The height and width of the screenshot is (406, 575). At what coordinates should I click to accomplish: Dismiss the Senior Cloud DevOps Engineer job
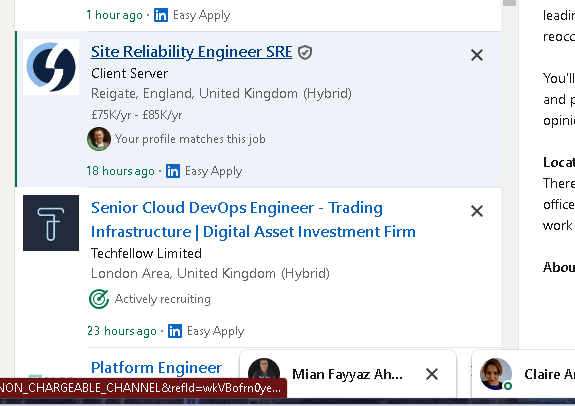click(477, 211)
